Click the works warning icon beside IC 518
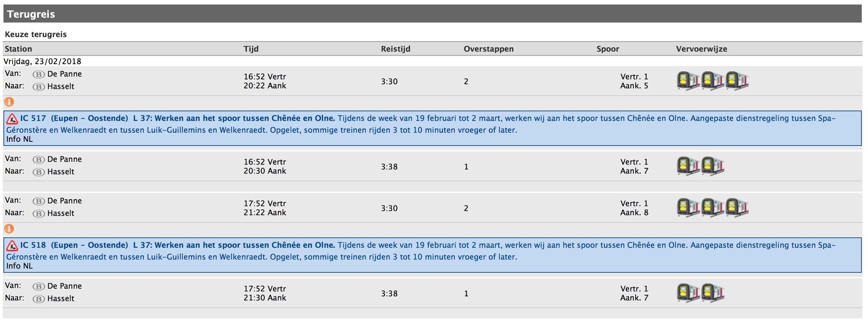This screenshot has height=323, width=868. [x=12, y=246]
